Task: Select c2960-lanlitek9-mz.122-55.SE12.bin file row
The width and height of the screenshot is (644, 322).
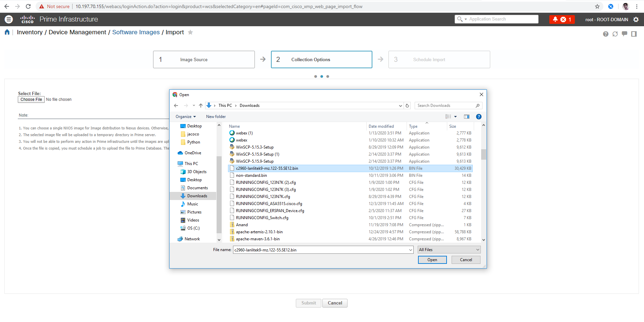Action: tap(350, 168)
